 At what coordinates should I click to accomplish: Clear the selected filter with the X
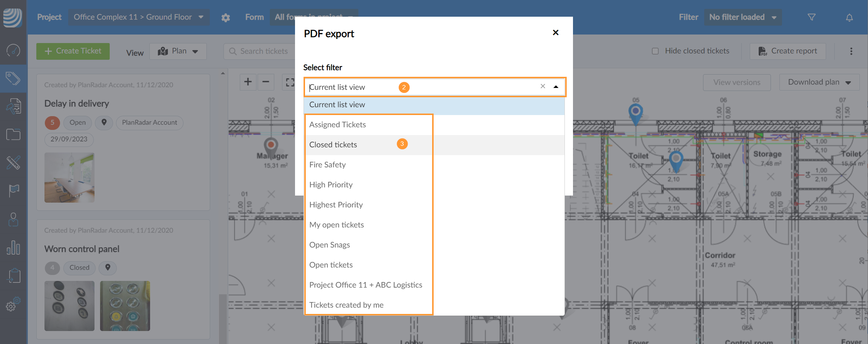coord(543,86)
